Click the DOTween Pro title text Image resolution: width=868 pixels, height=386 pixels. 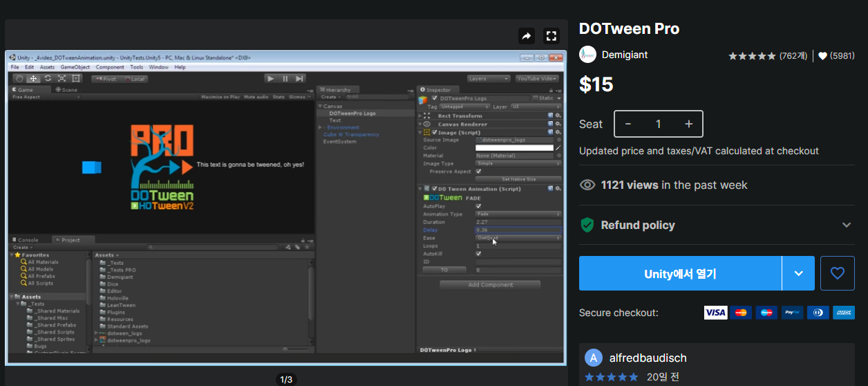(x=629, y=28)
